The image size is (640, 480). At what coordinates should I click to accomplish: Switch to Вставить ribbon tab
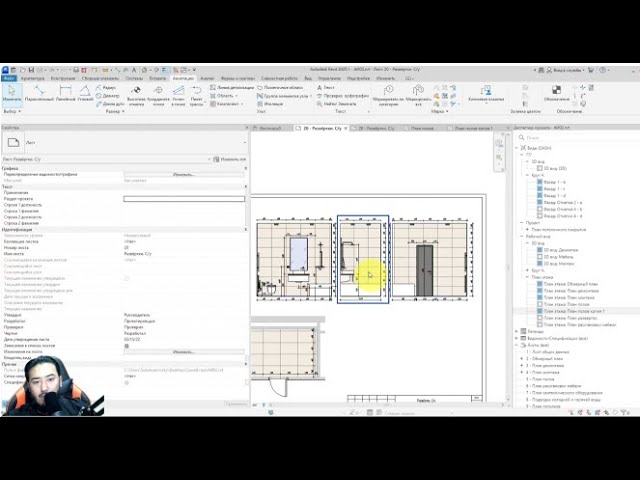[158, 78]
